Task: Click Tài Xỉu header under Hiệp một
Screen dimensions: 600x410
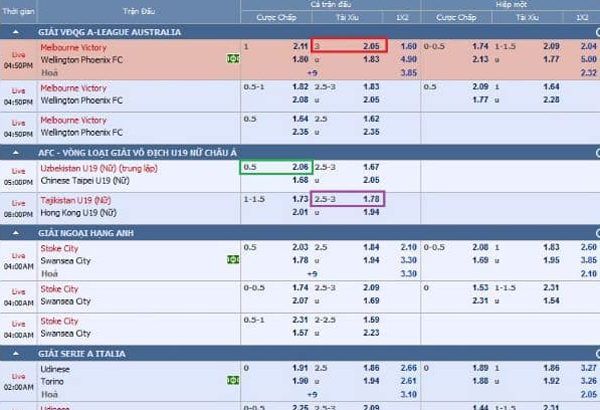Action: (527, 17)
